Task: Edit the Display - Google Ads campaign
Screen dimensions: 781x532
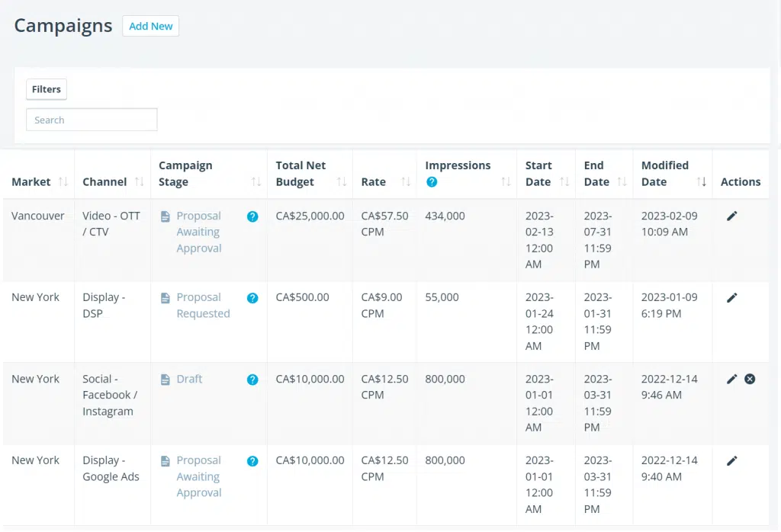Action: tap(731, 460)
